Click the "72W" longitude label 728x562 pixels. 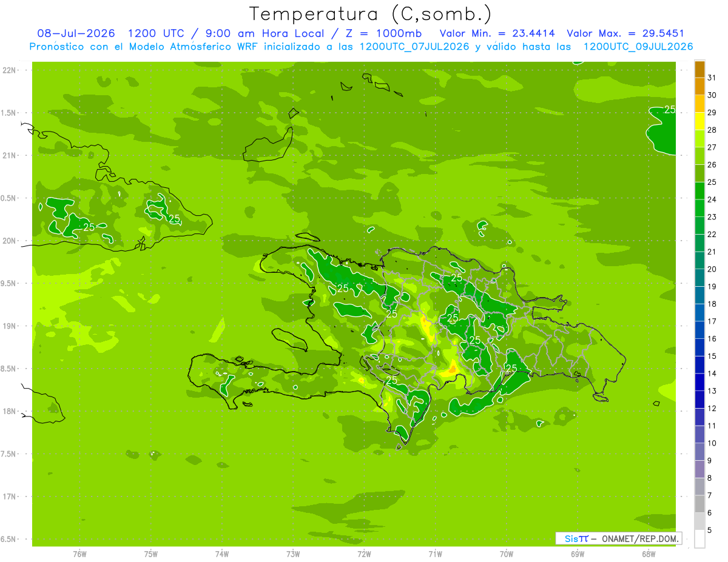(x=364, y=554)
